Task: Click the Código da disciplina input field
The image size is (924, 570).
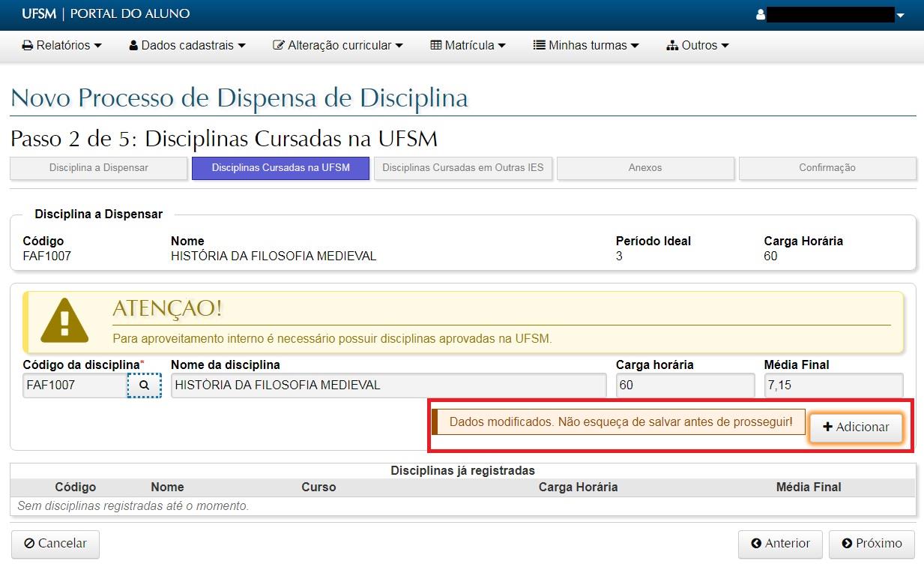Action: click(x=74, y=385)
